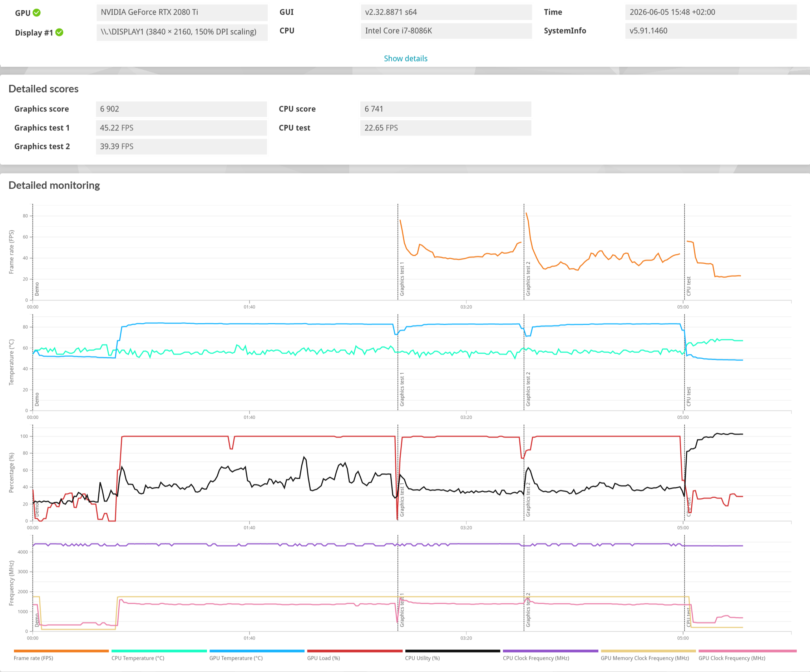Click the Time value 2026-06-05 15:48 field

[x=711, y=13]
